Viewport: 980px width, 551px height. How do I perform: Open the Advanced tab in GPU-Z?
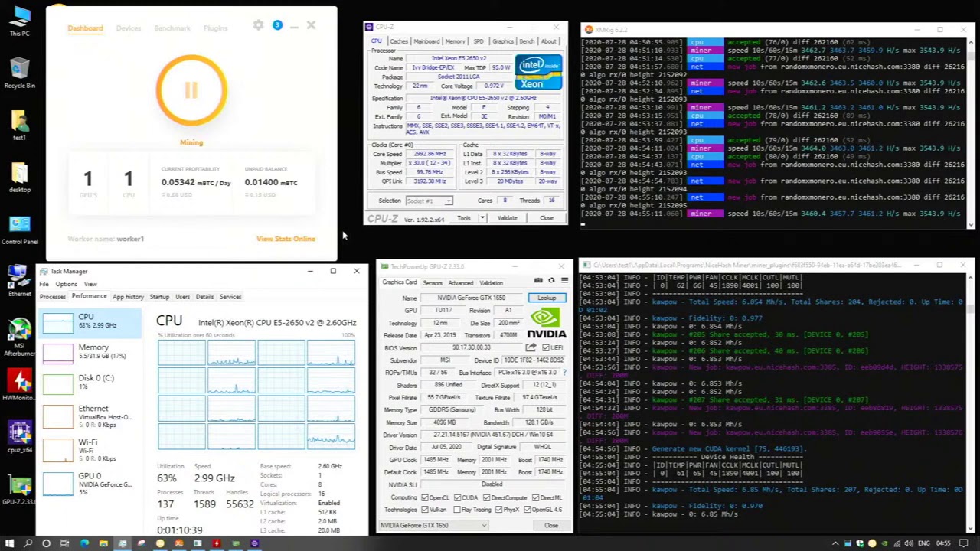pos(460,282)
